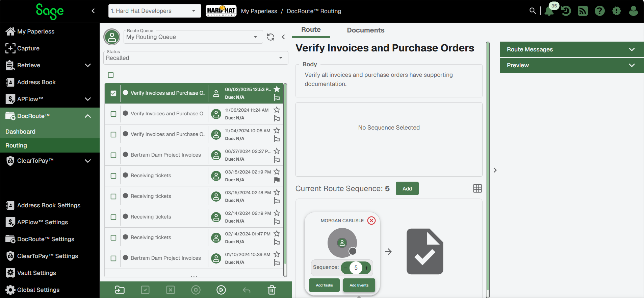Open the RSS feed icon in the top bar
The image size is (644, 298).
tap(583, 11)
